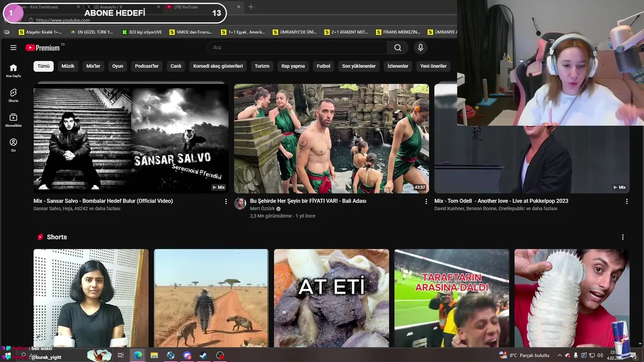Open Steam from the taskbar
This screenshot has height=362, width=644.
pos(203,355)
